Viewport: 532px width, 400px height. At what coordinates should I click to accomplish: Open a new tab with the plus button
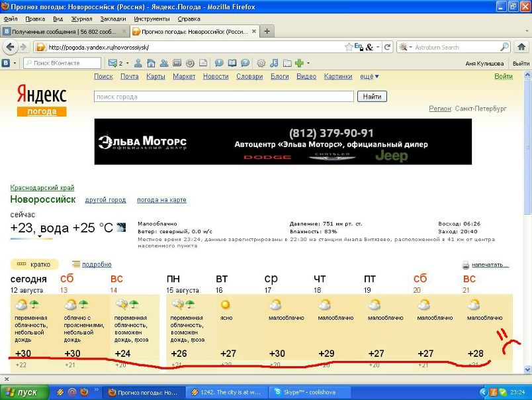267,31
